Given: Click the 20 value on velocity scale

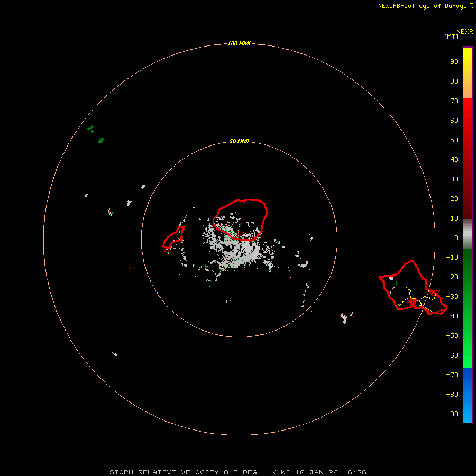Looking at the screenshot, I should coord(454,198).
